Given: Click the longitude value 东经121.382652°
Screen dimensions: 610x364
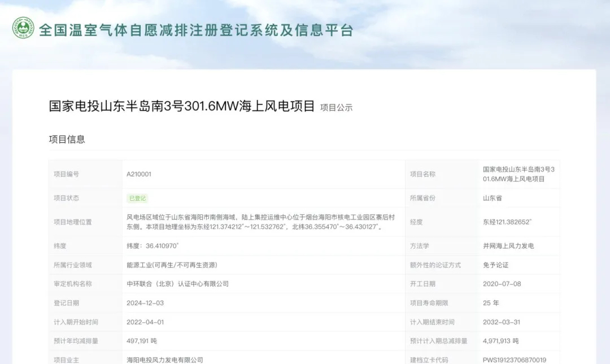Looking at the screenshot, I should (x=507, y=222).
